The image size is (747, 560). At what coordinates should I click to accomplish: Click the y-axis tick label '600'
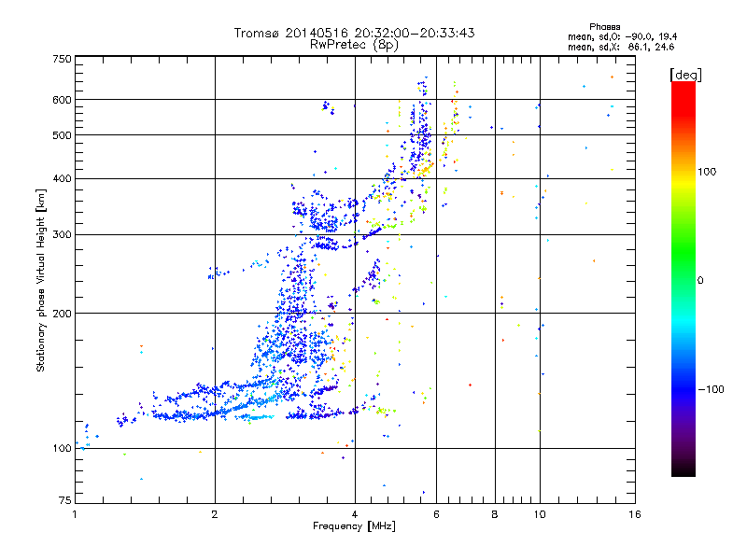tap(62, 100)
